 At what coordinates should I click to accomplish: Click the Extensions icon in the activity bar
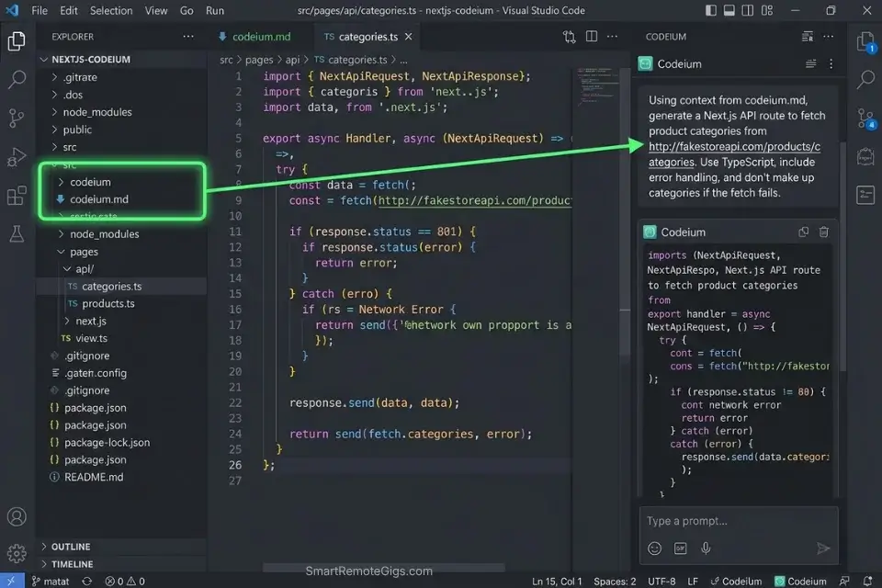click(x=16, y=196)
